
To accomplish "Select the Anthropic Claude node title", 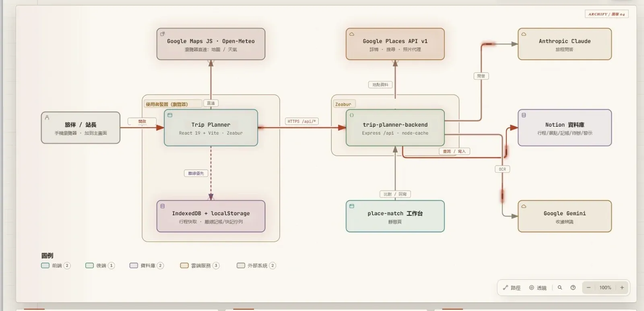I will click(565, 41).
